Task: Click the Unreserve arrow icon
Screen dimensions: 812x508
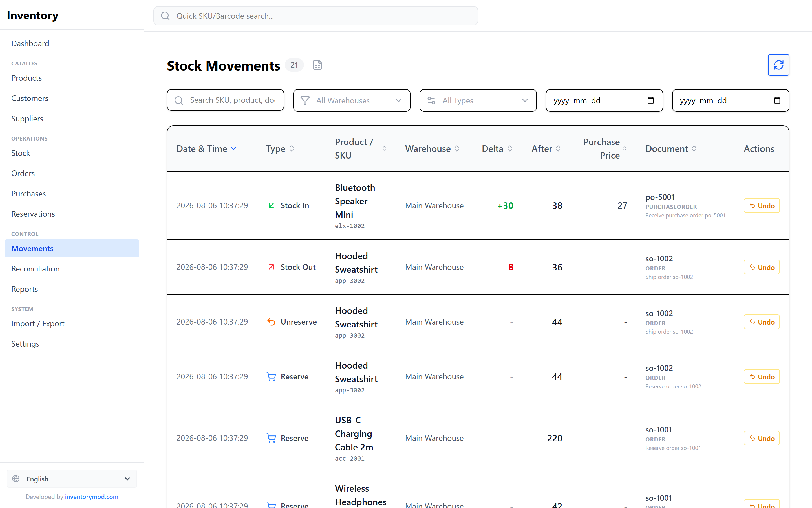Action: (271, 321)
